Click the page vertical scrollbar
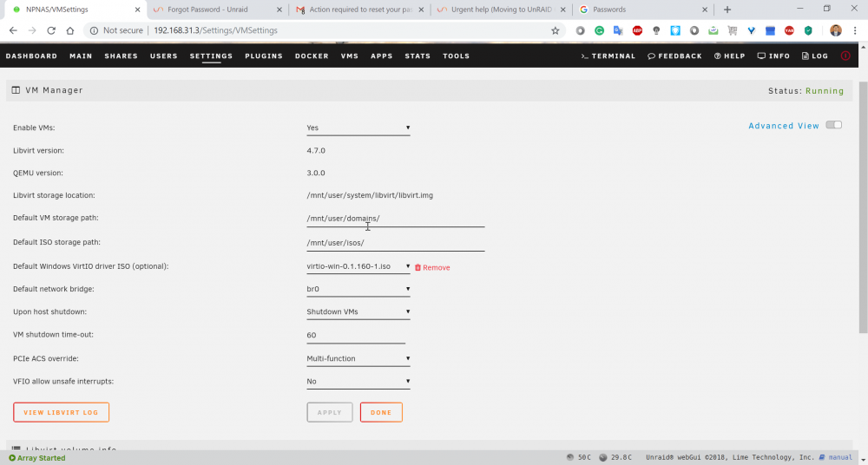Screen dimensions: 868x465 tap(863, 207)
